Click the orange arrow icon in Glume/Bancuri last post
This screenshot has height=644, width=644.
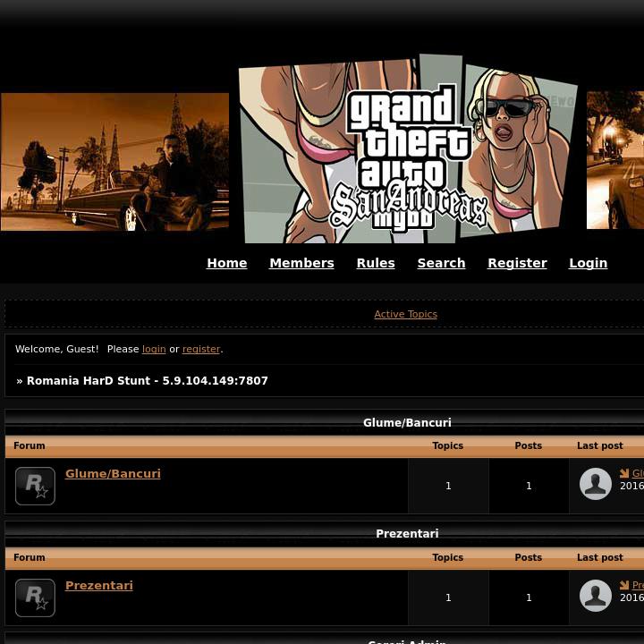pyautogui.click(x=624, y=474)
